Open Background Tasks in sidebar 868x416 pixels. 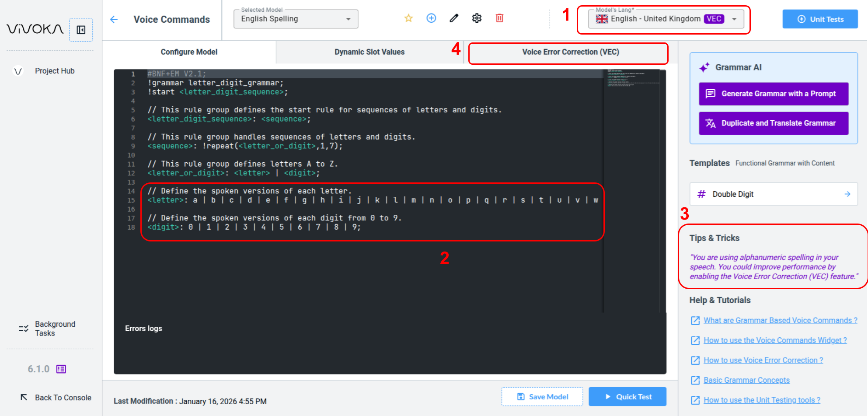pyautogui.click(x=55, y=329)
